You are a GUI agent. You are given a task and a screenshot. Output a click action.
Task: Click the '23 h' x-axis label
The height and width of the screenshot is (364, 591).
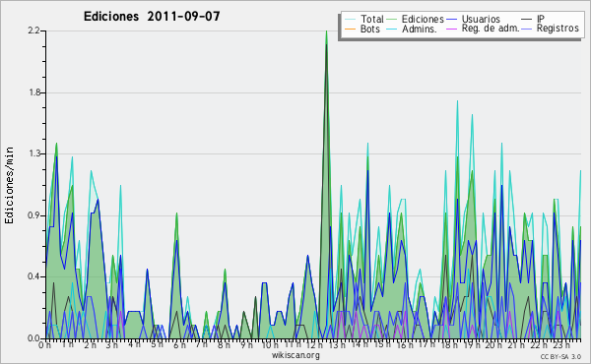(x=560, y=344)
